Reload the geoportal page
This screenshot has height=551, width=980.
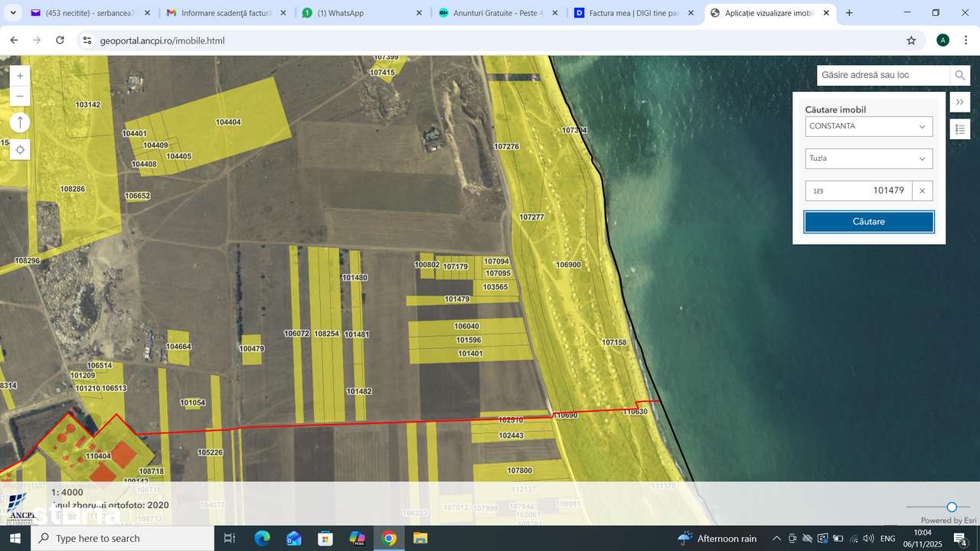pyautogui.click(x=60, y=41)
